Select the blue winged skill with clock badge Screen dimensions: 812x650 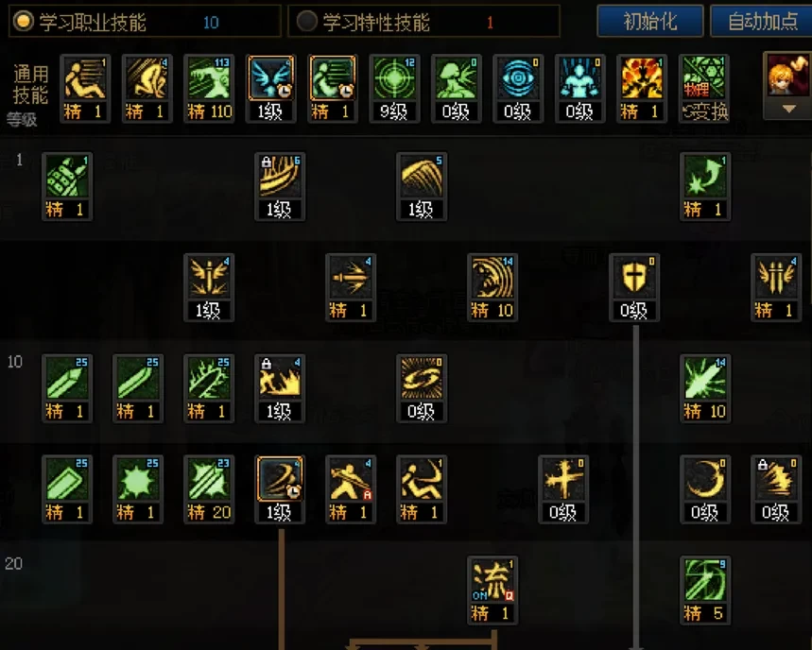click(271, 89)
